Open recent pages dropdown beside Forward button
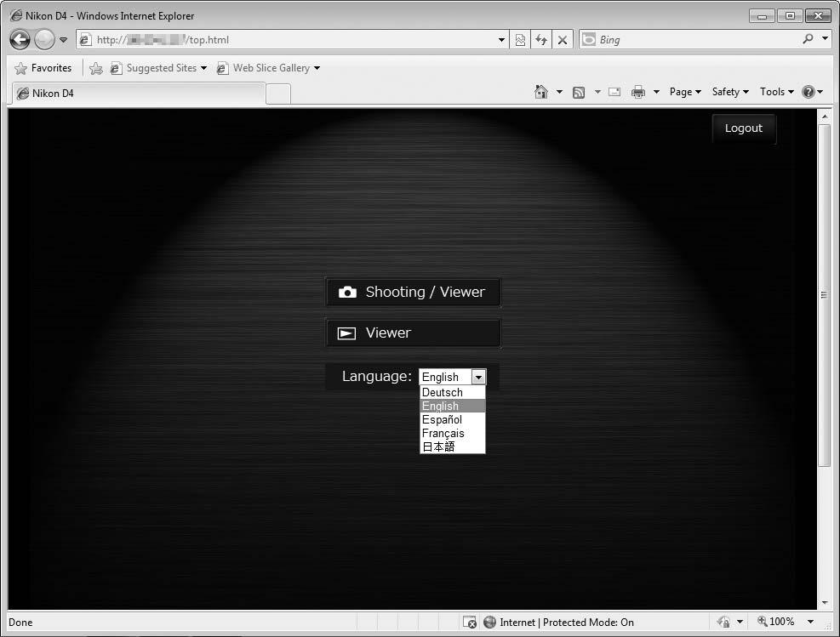The image size is (840, 637). point(63,40)
